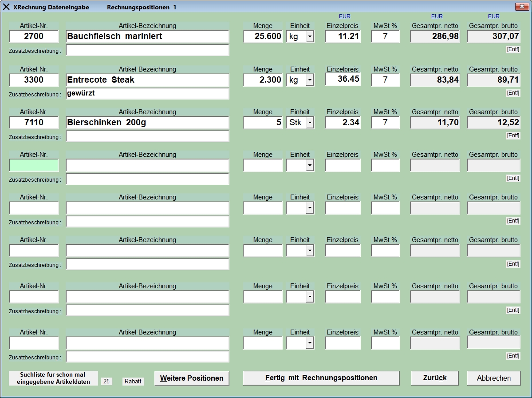Open unit dropdown for Bauchfleisch mariniert
Screen dimensions: 532x398
(x=309, y=37)
